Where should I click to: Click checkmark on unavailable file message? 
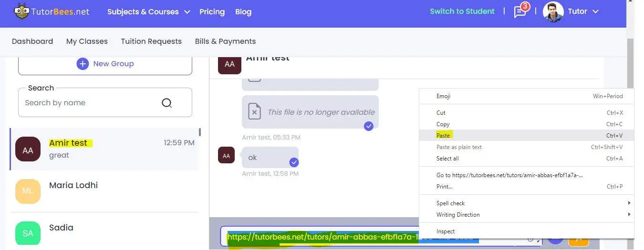(368, 126)
